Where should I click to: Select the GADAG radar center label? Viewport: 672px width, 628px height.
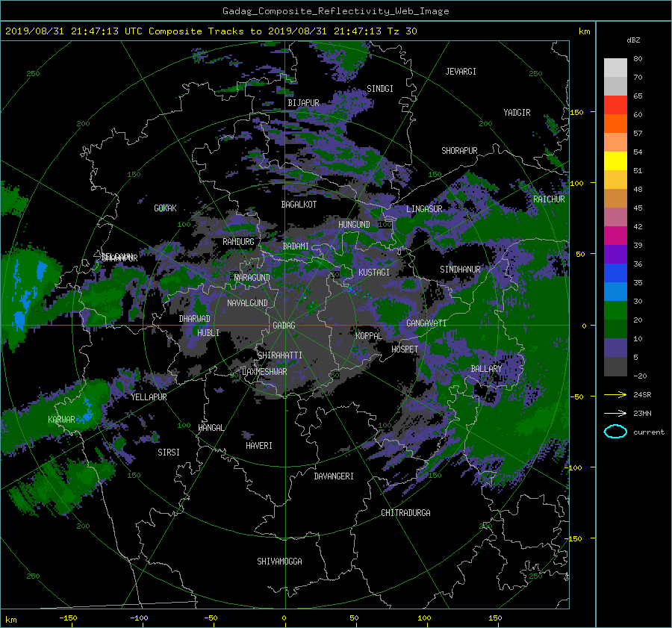coord(284,326)
